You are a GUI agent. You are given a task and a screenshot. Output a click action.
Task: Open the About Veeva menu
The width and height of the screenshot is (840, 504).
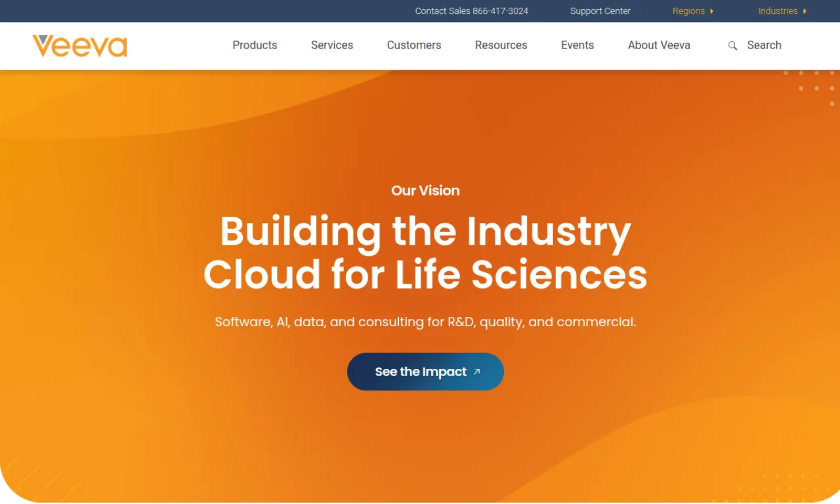pos(659,45)
